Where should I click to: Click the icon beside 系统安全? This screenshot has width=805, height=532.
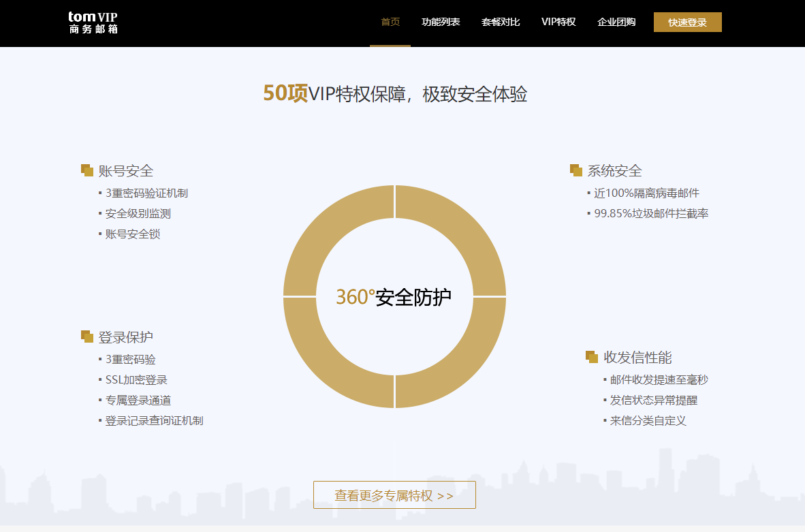click(x=575, y=170)
